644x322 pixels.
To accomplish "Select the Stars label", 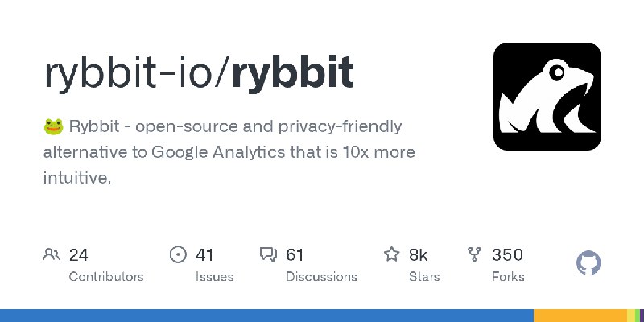I will tap(424, 276).
